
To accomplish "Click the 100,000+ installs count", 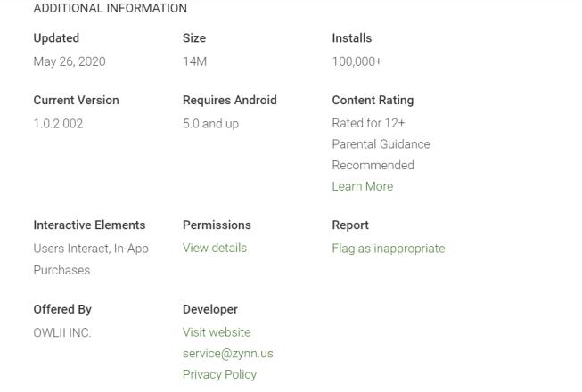I will [357, 61].
